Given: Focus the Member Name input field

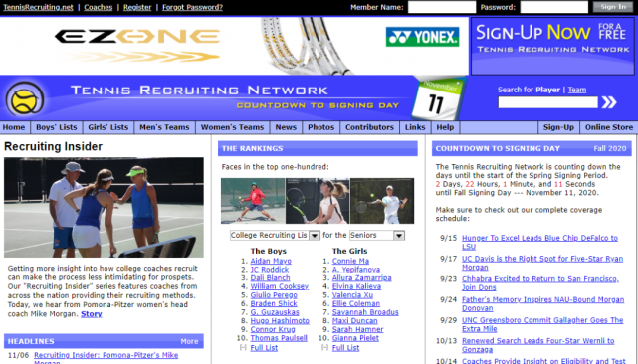Looking at the screenshot, I should 442,7.
